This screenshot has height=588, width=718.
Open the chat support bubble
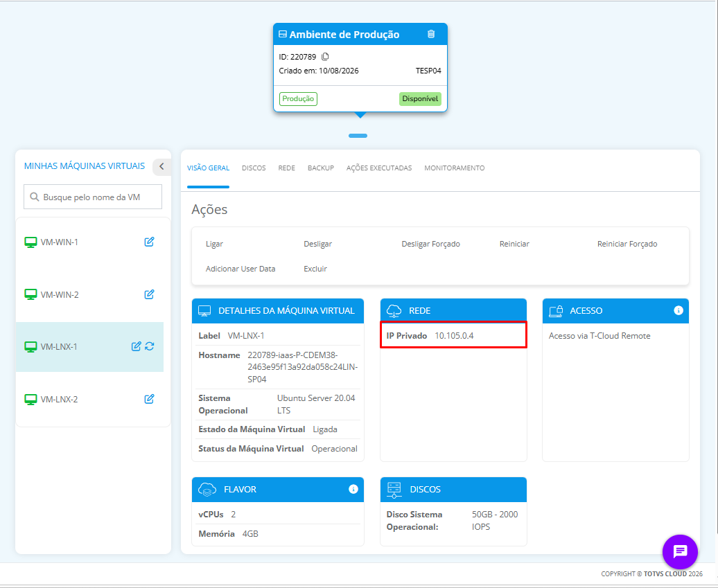pos(680,552)
